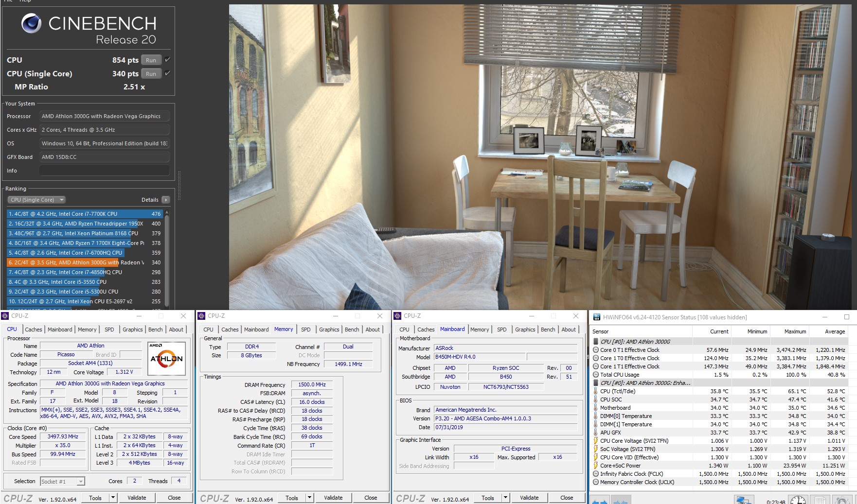Screen dimensions: 857x504
Task: Open the Bench tab in the CPU-Z CPU tab window
Action: click(x=156, y=330)
